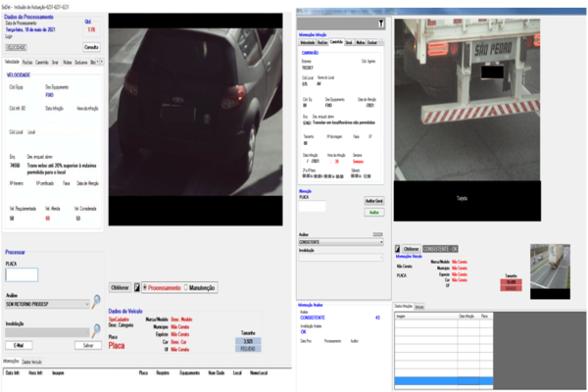Click the small icon left of right Obliterar
The width and height of the screenshot is (588, 392).
(x=398, y=248)
